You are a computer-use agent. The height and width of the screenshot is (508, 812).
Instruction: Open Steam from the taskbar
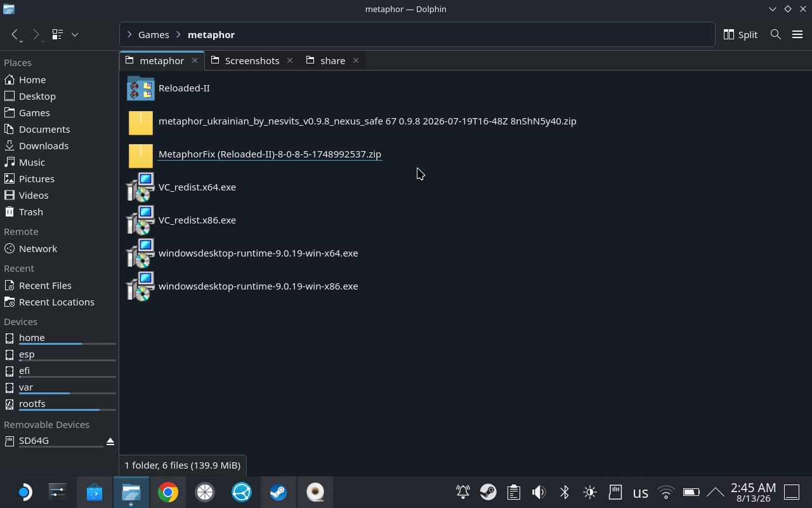click(x=278, y=492)
